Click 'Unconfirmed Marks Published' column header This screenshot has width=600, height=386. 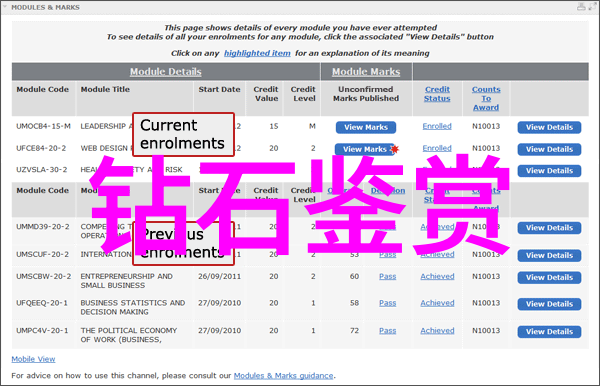coord(366,94)
